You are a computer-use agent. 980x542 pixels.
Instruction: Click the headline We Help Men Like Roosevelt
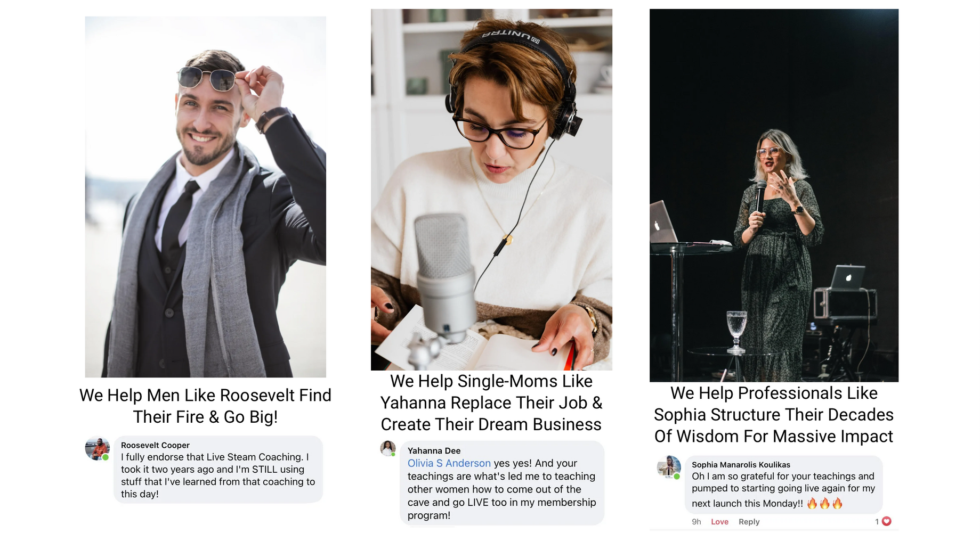coord(205,406)
